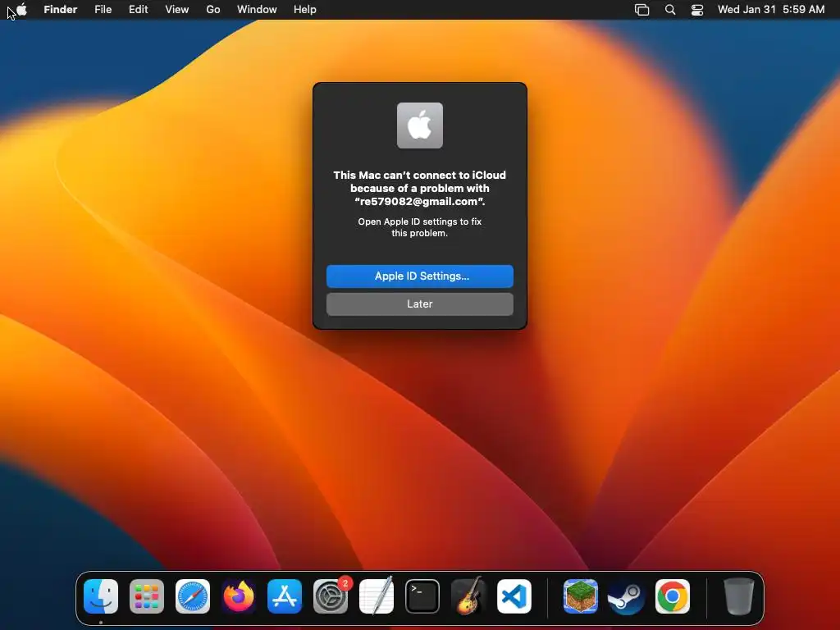Open Launchpad from the Dock
840x630 pixels.
tap(147, 596)
